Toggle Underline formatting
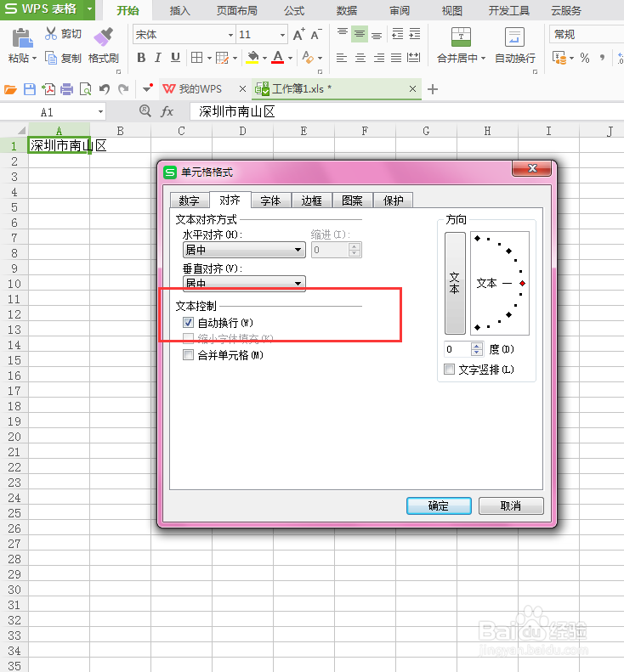The width and height of the screenshot is (624, 672). [x=175, y=58]
